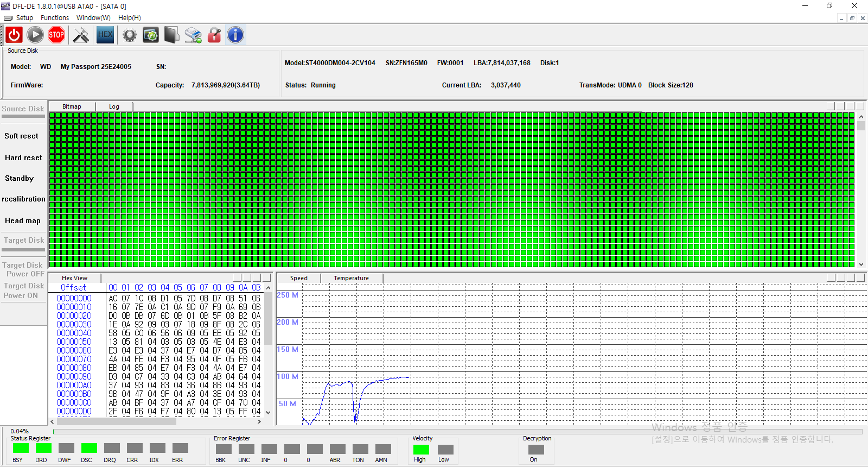Viewport: 868px width, 467px height.
Task: Click the blue info icon
Action: [235, 35]
